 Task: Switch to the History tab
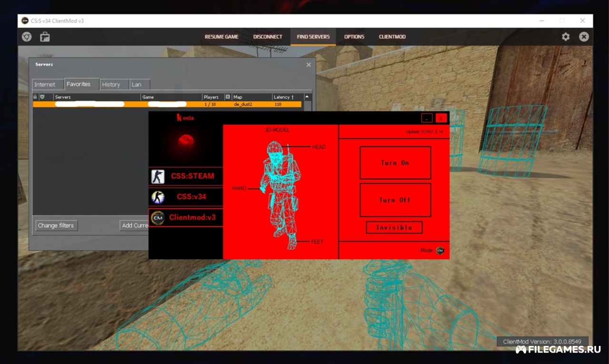114,85
